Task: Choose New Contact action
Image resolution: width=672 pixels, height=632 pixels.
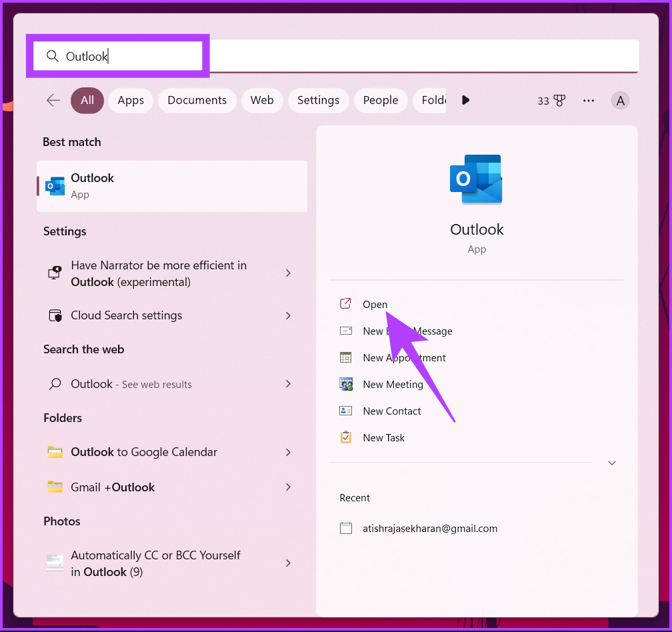Action: click(392, 411)
